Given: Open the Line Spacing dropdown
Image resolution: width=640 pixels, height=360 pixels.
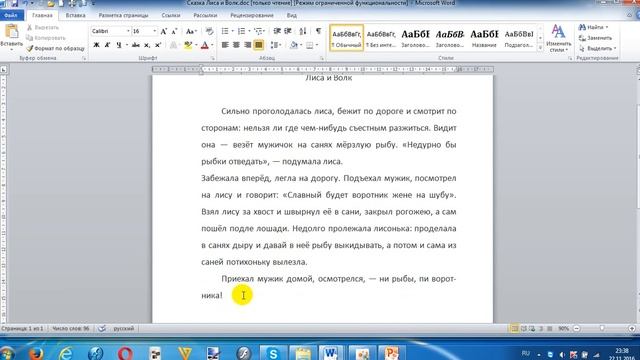Looking at the screenshot, I should click(x=276, y=45).
